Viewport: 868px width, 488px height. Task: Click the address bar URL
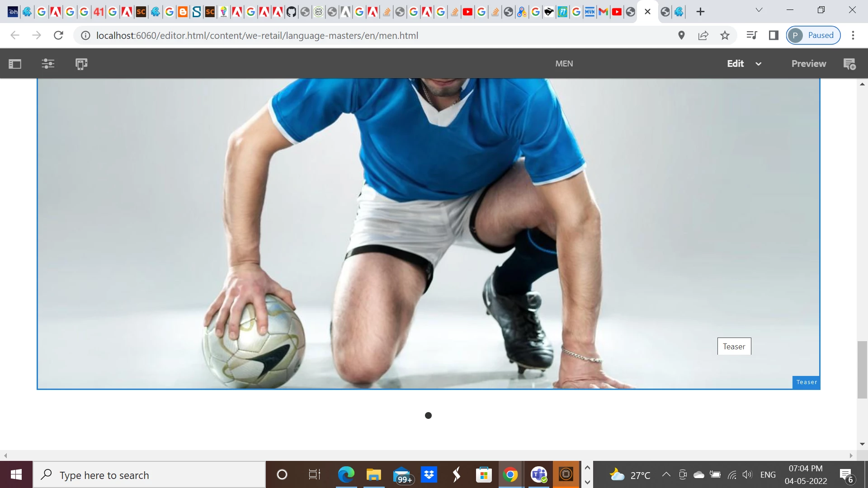(257, 35)
